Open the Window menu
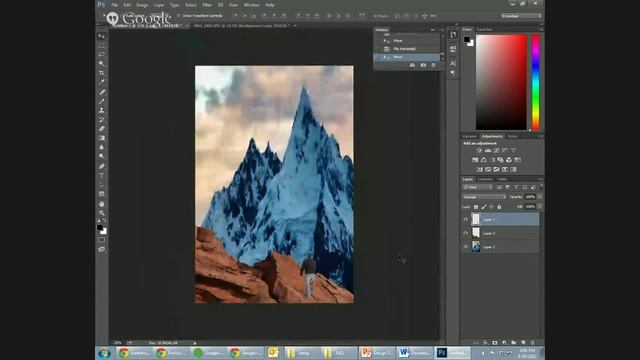 coord(251,5)
